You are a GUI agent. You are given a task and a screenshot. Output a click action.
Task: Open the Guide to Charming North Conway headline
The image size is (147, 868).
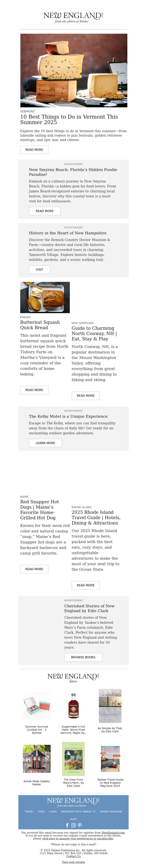tap(94, 333)
